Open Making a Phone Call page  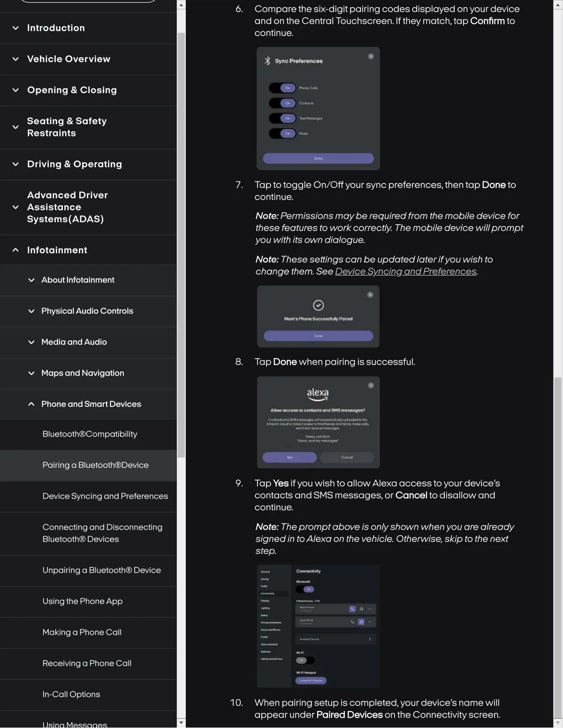pos(88,632)
